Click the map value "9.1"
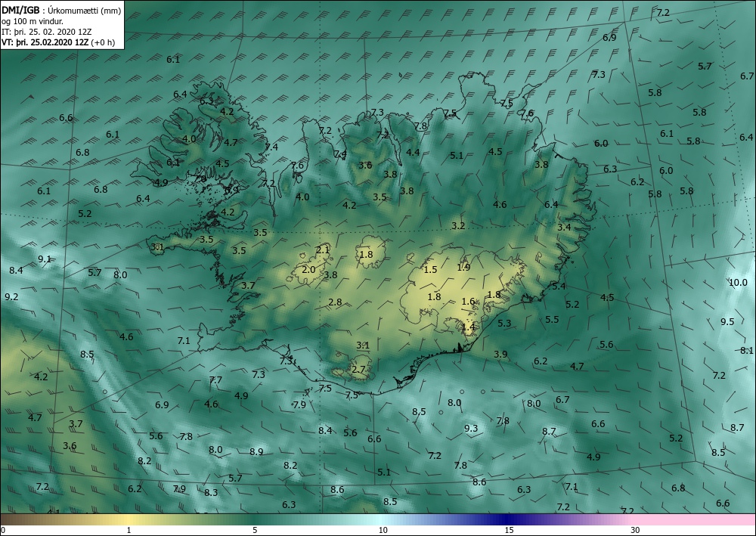 coord(45,259)
